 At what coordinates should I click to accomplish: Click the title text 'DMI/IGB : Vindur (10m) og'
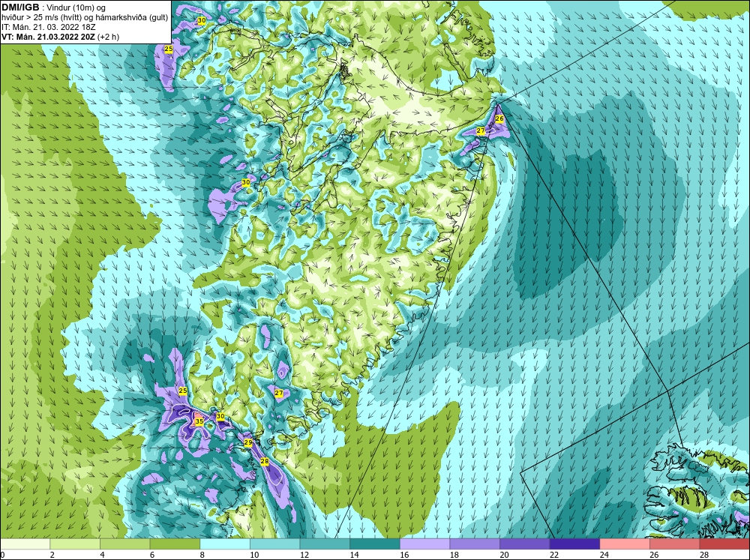54,7
